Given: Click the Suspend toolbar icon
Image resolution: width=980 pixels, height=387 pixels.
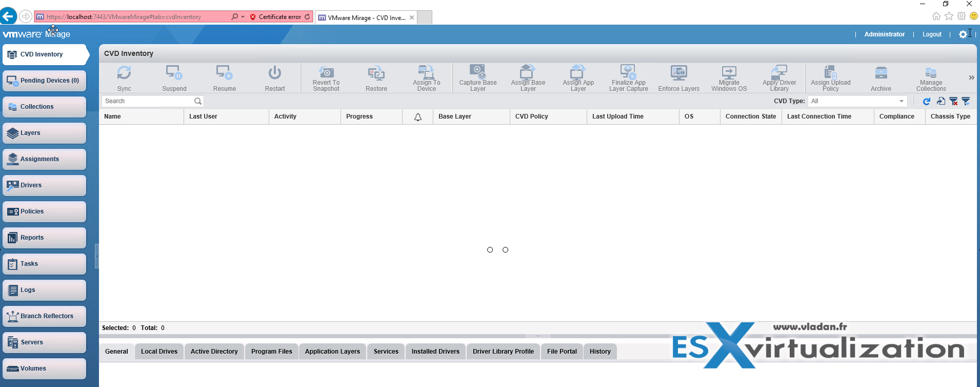Looking at the screenshot, I should coord(174,72).
